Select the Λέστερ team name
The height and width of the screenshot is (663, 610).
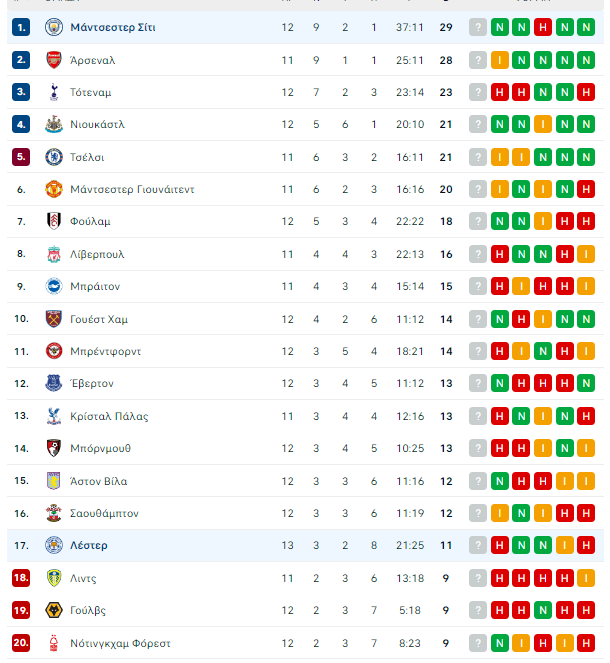[x=89, y=545]
